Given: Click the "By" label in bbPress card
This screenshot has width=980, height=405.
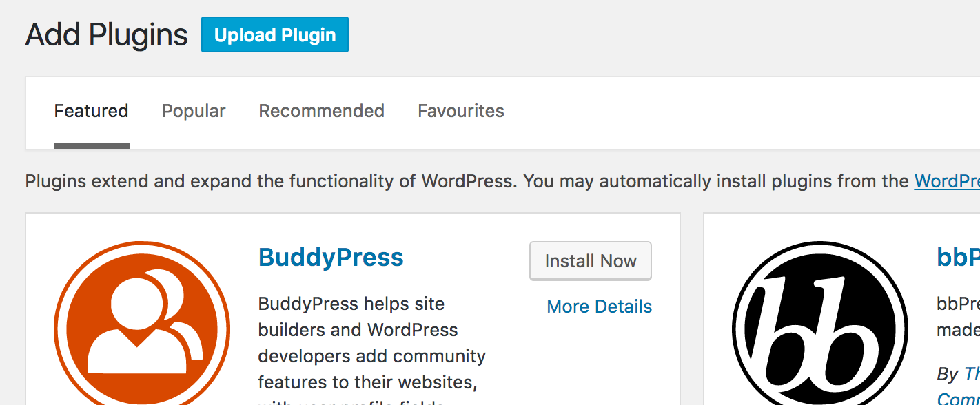Looking at the screenshot, I should 948,374.
